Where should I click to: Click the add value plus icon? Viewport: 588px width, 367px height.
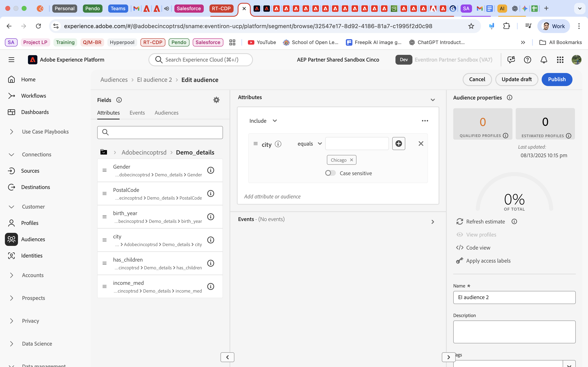pyautogui.click(x=399, y=144)
